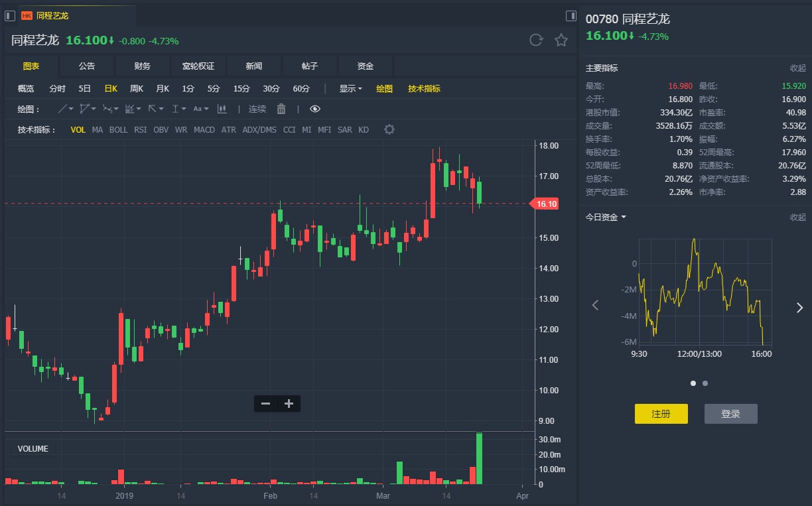Select the candlestick measure drawing tool
The height and width of the screenshot is (506, 812).
222,109
